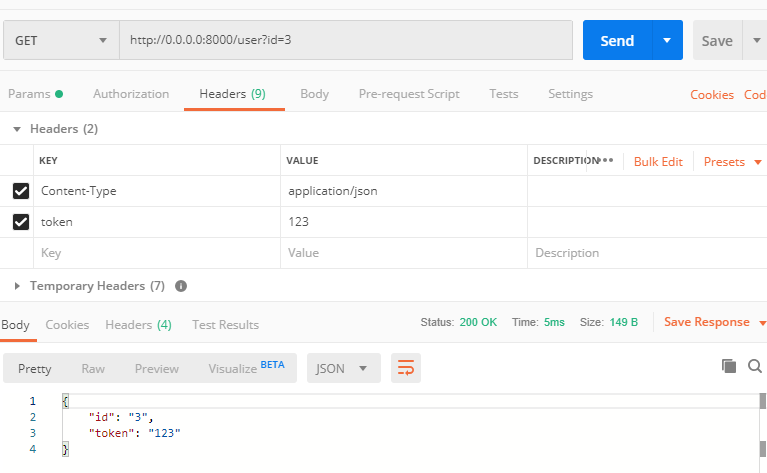Click the wrap lines icon in response
The height and width of the screenshot is (473, 767).
pyautogui.click(x=406, y=368)
